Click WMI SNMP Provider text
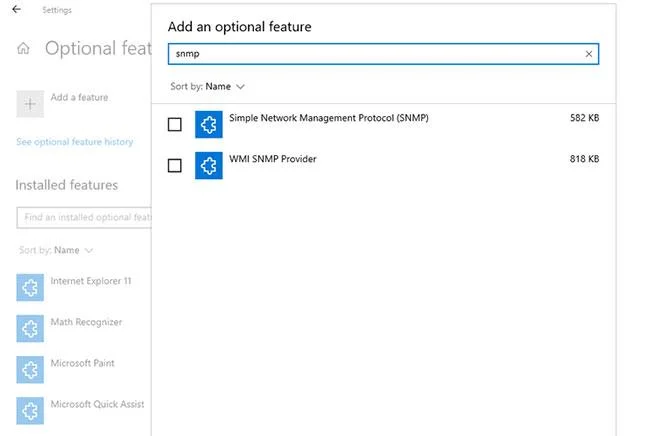This screenshot has width=650, height=436. coord(272,159)
